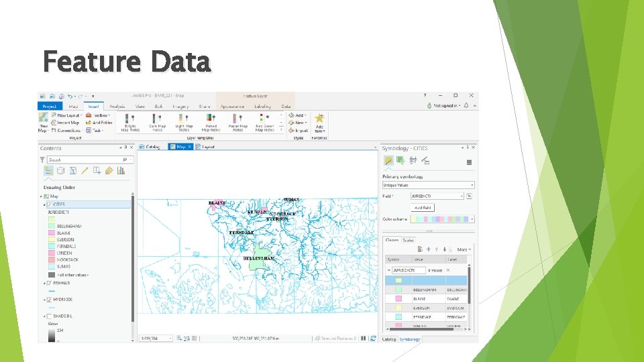Open the Color scheme dropdown
644x362 pixels.
pos(442,219)
